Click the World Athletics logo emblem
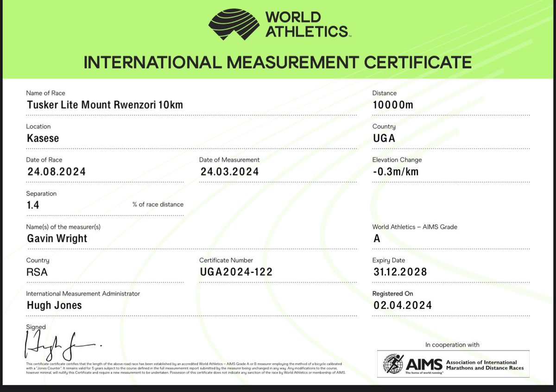This screenshot has height=392, width=556. click(234, 25)
